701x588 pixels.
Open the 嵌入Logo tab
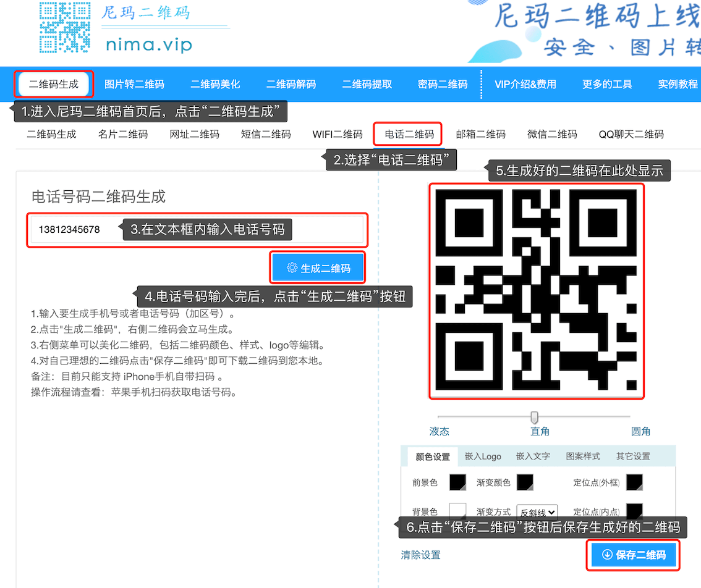[x=483, y=456]
